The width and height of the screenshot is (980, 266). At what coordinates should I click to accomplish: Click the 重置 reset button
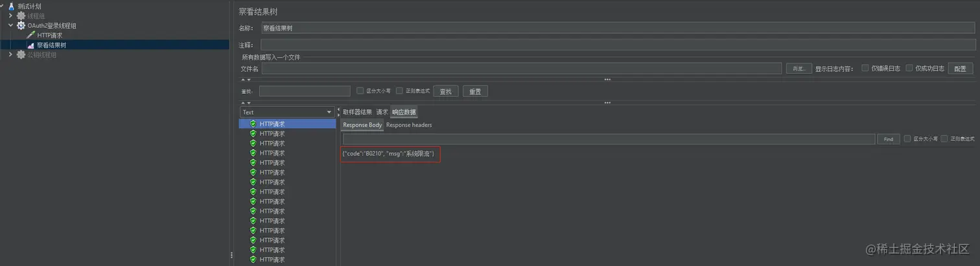point(475,91)
